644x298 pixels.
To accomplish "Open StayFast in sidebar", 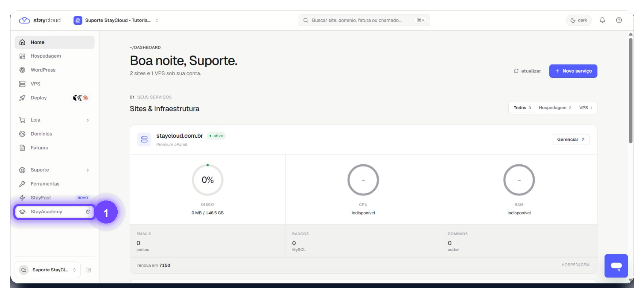I will [x=54, y=198].
